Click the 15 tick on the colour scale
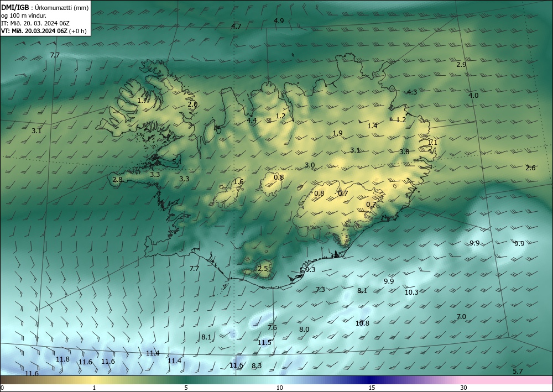 (372, 388)
